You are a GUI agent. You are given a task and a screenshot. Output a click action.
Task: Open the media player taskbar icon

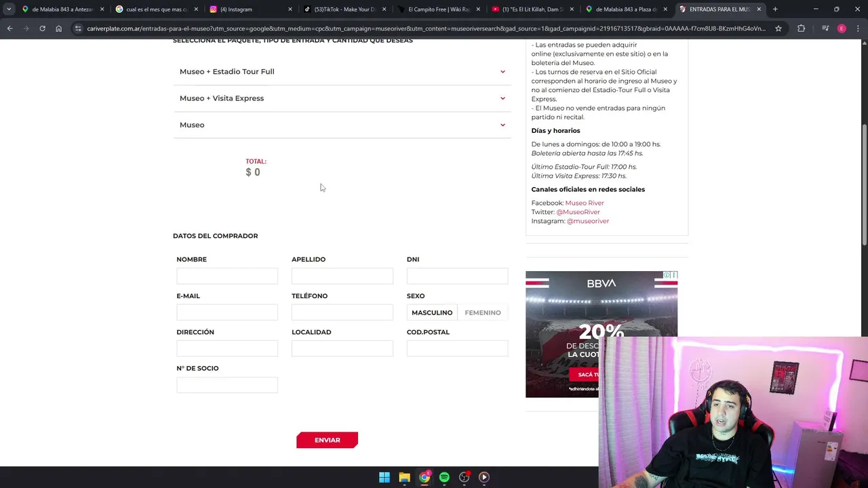484,477
